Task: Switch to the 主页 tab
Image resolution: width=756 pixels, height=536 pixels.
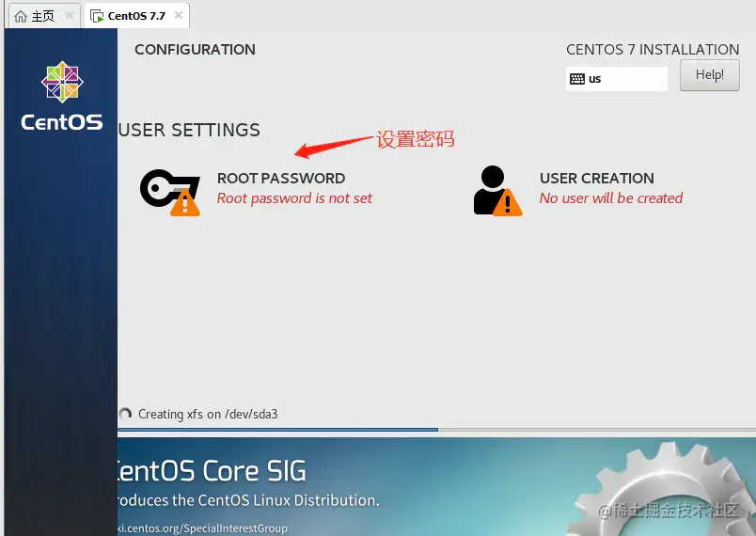Action: point(44,16)
